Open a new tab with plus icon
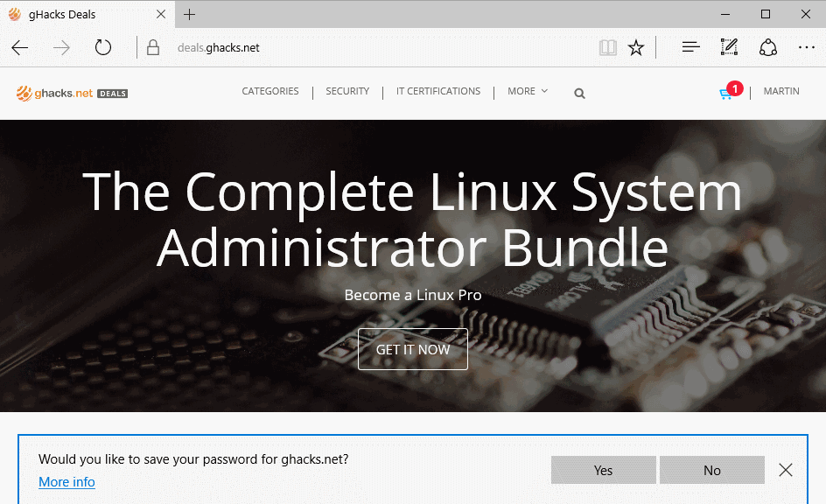Screen dimensions: 826x504 tap(189, 15)
